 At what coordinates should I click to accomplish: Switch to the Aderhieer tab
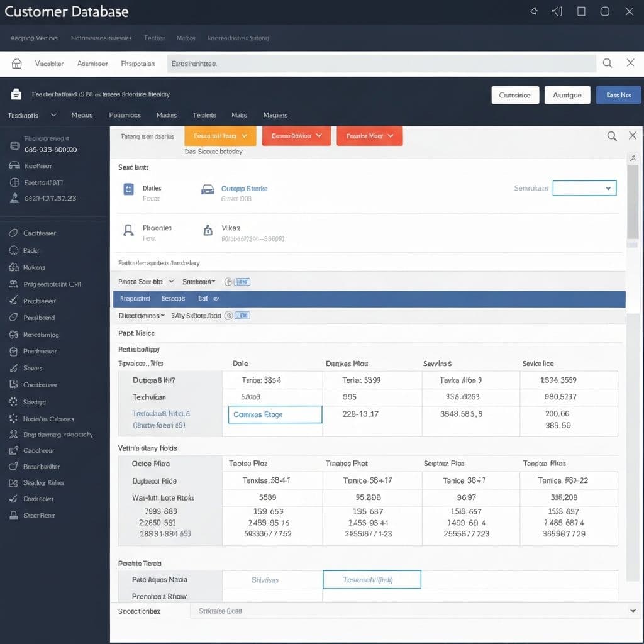(92, 64)
